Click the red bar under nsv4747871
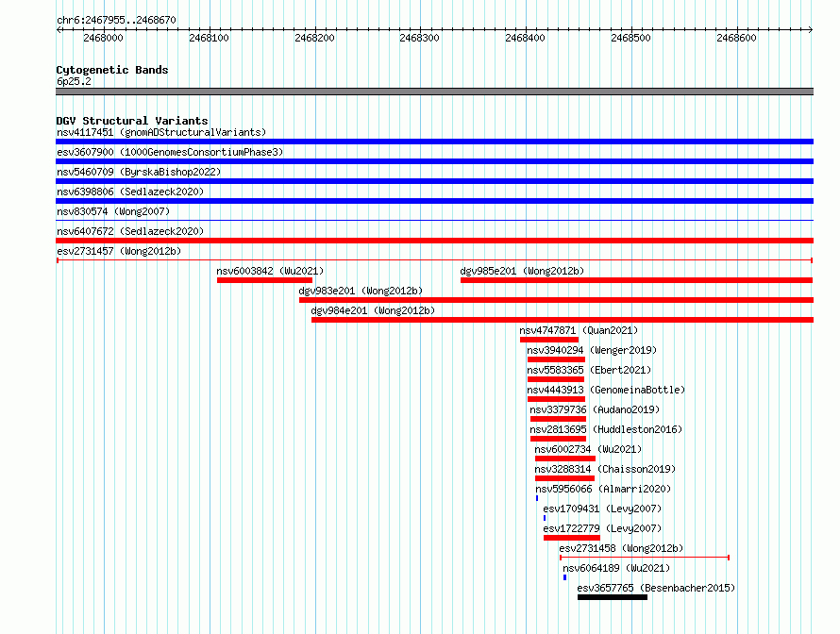840x634 pixels. pos(549,340)
